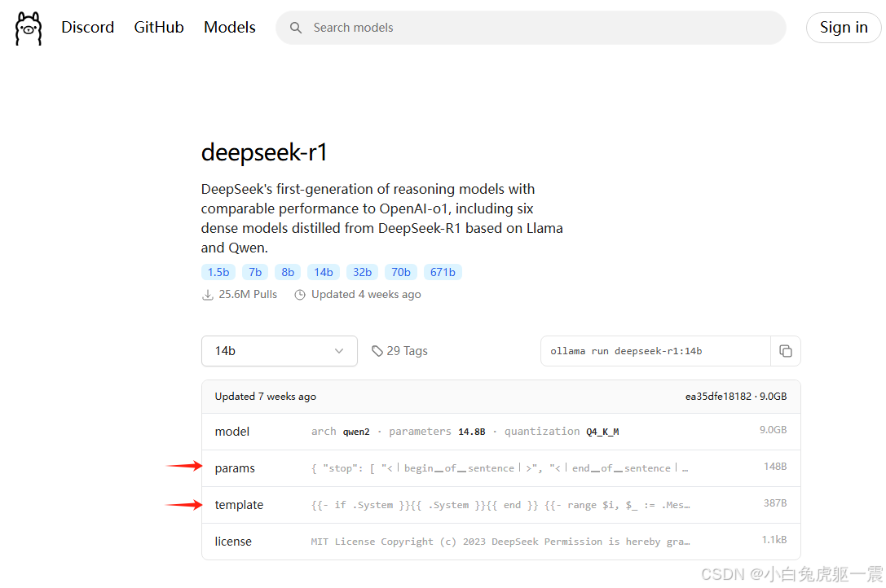Copy the ollama run command
This screenshot has height=588, width=886.
pyautogui.click(x=786, y=351)
